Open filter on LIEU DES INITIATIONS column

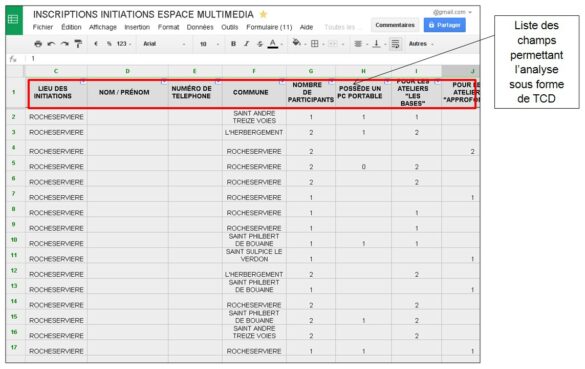click(83, 81)
